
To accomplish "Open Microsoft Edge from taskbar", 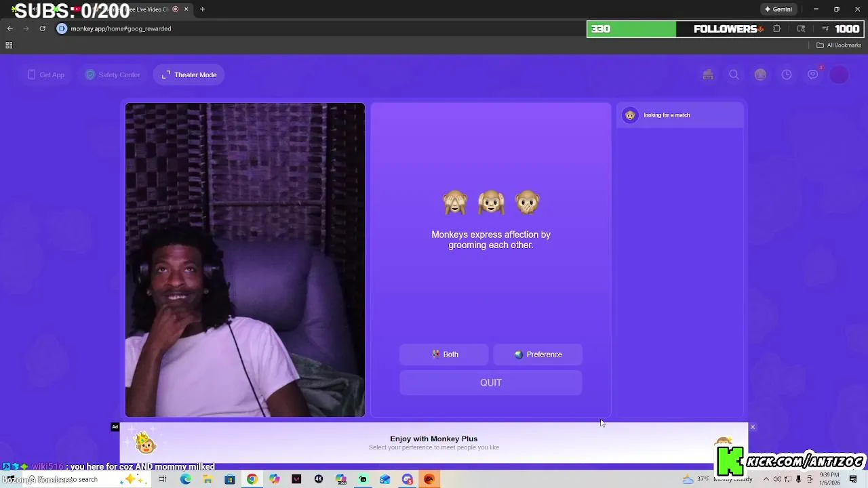I will [185, 480].
